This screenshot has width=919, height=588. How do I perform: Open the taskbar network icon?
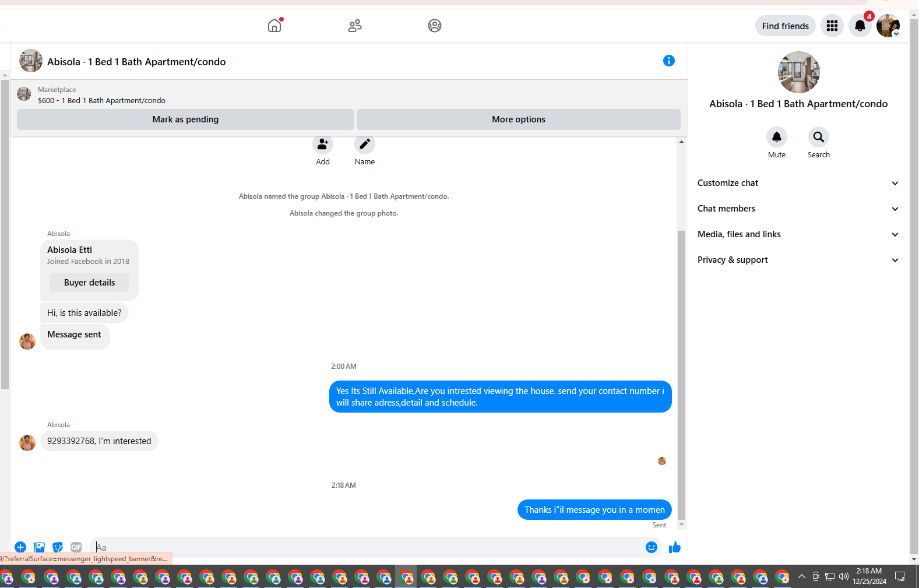click(830, 576)
